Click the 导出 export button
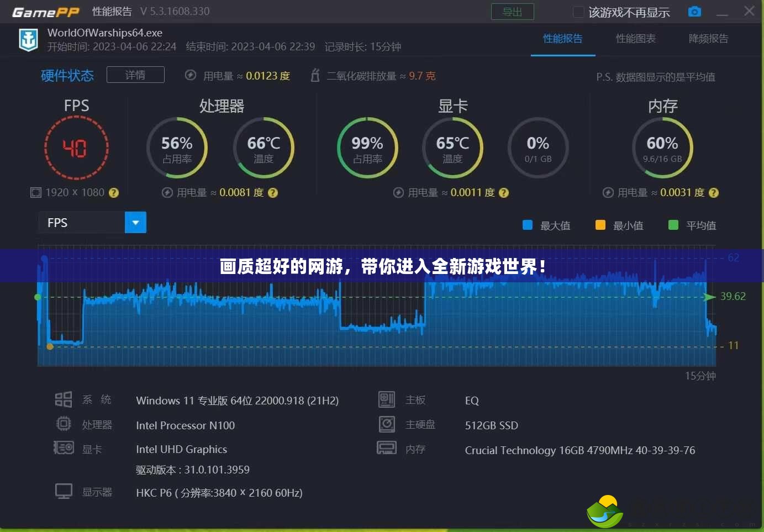Image resolution: width=764 pixels, height=532 pixels. coord(513,12)
